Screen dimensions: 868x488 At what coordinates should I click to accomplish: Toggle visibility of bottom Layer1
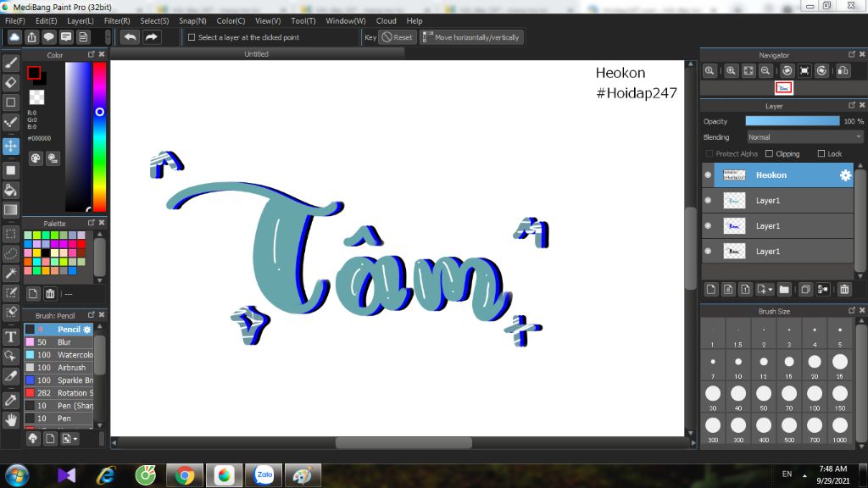tap(708, 251)
